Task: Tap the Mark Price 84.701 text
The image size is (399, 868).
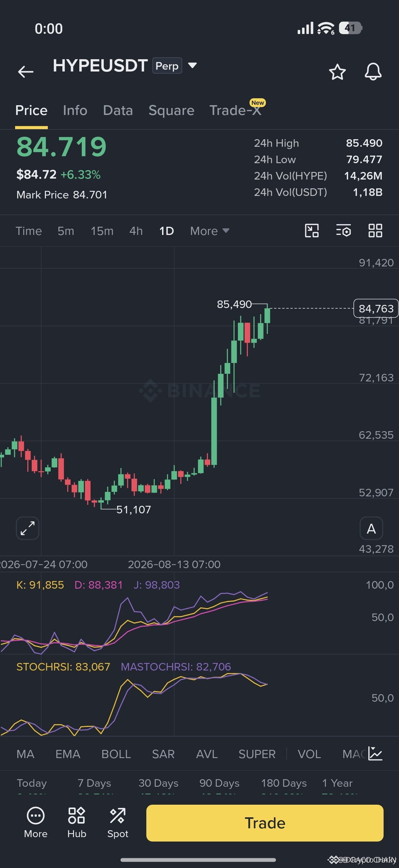Action: (62, 195)
